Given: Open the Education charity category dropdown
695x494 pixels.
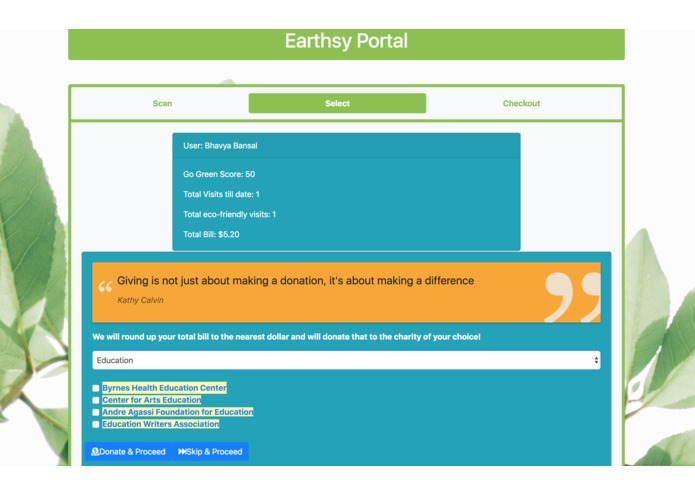Looking at the screenshot, I should pyautogui.click(x=346, y=360).
